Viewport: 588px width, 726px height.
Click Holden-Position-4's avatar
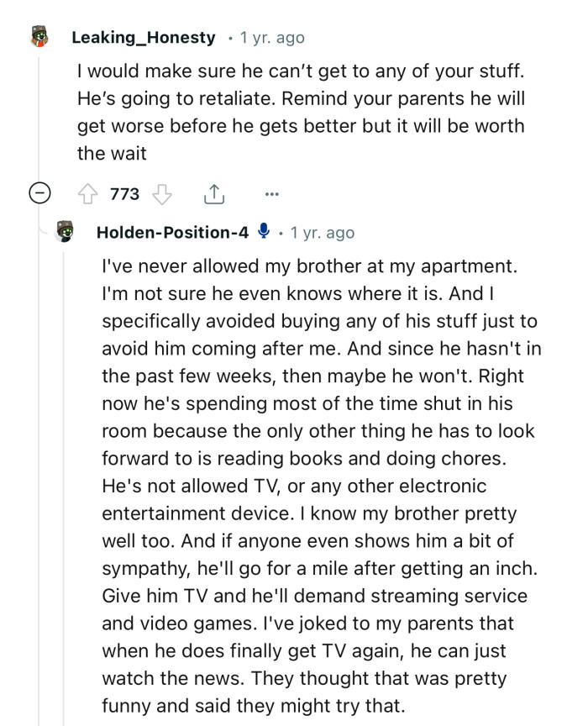click(x=67, y=233)
